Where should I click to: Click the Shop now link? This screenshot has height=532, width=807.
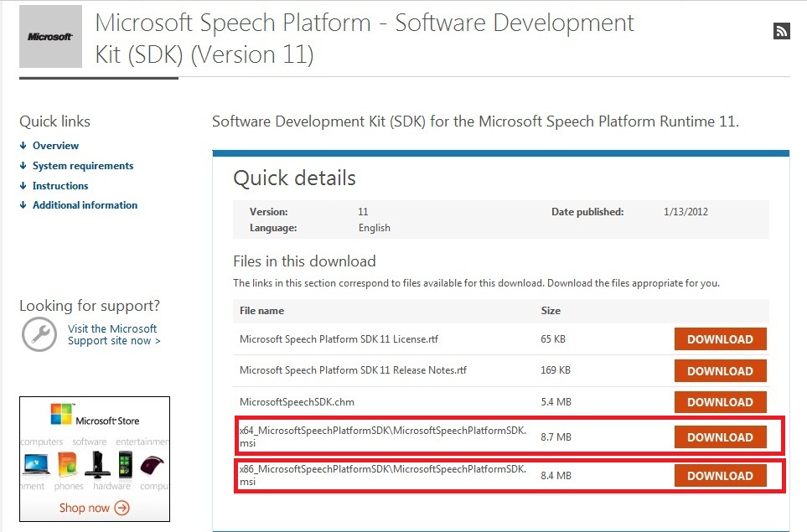(x=85, y=509)
